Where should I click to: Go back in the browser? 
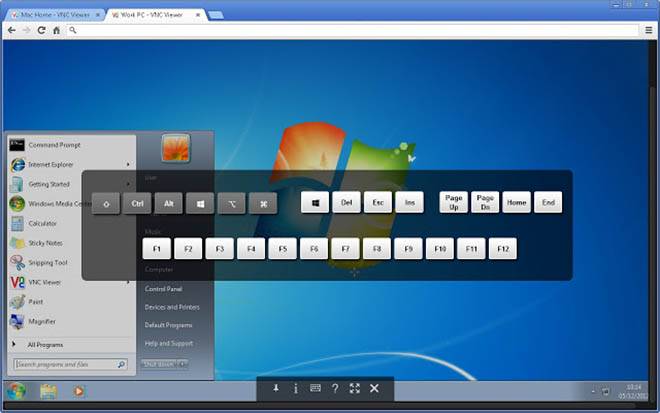12,30
